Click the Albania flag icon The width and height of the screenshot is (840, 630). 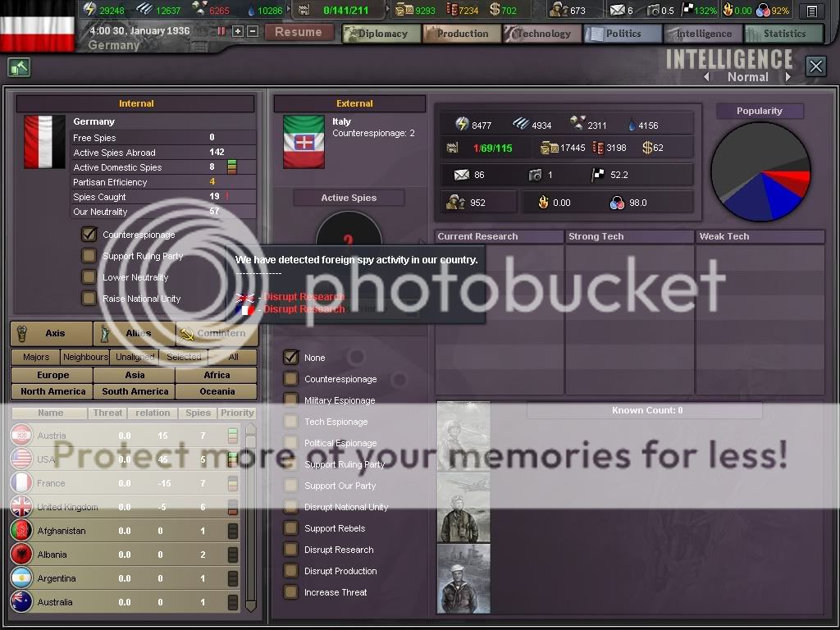pos(21,555)
